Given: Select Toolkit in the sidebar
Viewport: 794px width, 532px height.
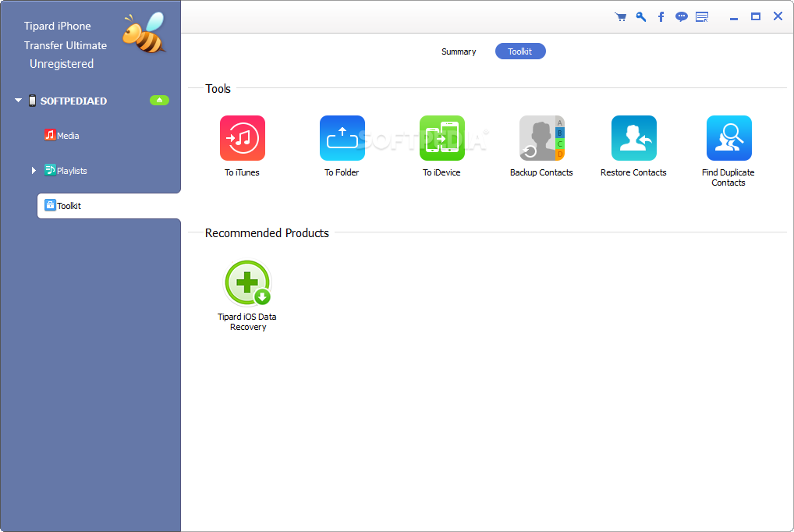Looking at the screenshot, I should [109, 206].
